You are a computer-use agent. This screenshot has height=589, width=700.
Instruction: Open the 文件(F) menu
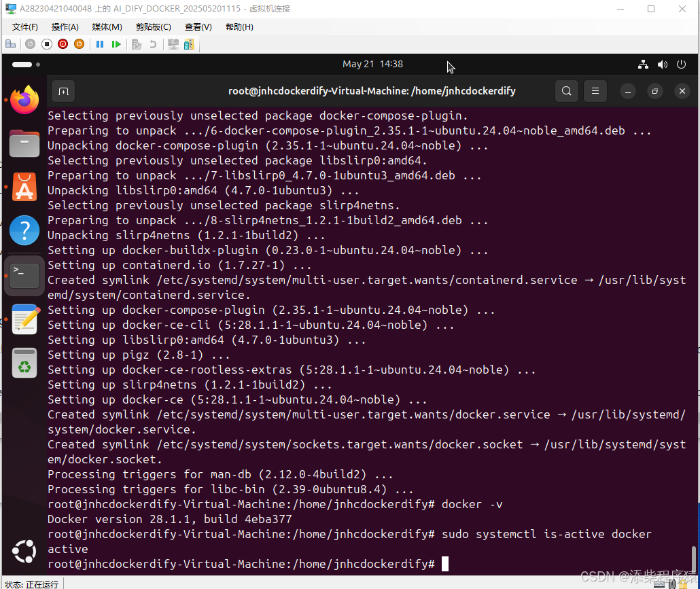(25, 27)
